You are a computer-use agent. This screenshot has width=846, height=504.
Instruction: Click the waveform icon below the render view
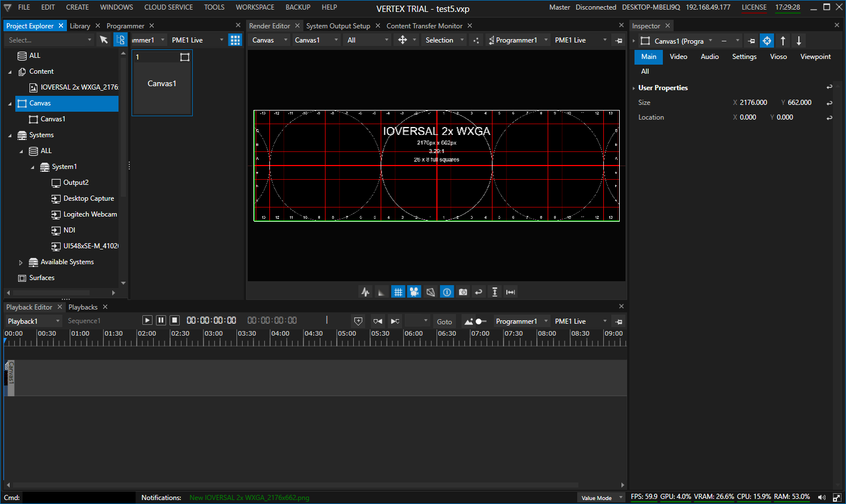point(365,292)
